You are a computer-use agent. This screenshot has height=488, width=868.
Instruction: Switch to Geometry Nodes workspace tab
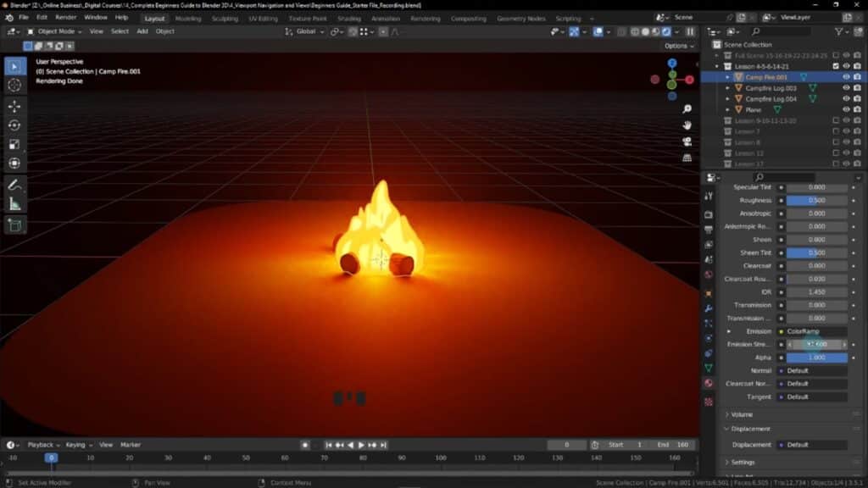pos(521,19)
